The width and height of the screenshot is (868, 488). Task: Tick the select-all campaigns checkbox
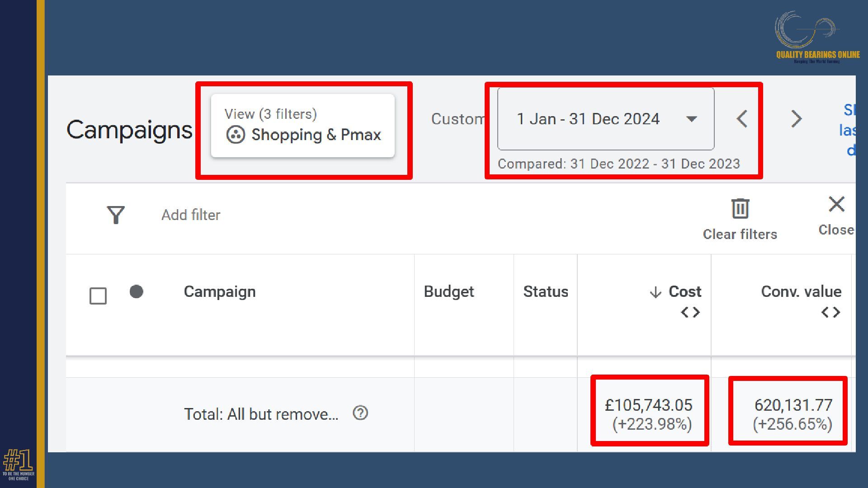point(98,296)
